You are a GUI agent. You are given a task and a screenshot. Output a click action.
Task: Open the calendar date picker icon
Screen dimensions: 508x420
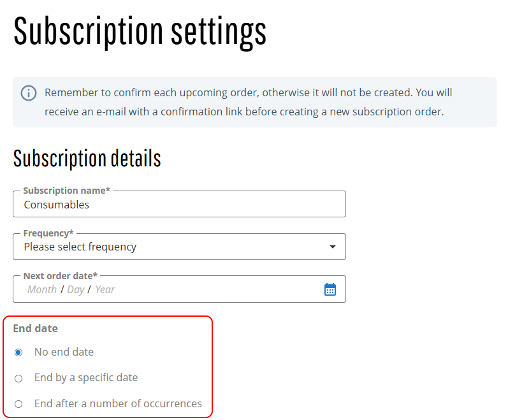tap(330, 289)
